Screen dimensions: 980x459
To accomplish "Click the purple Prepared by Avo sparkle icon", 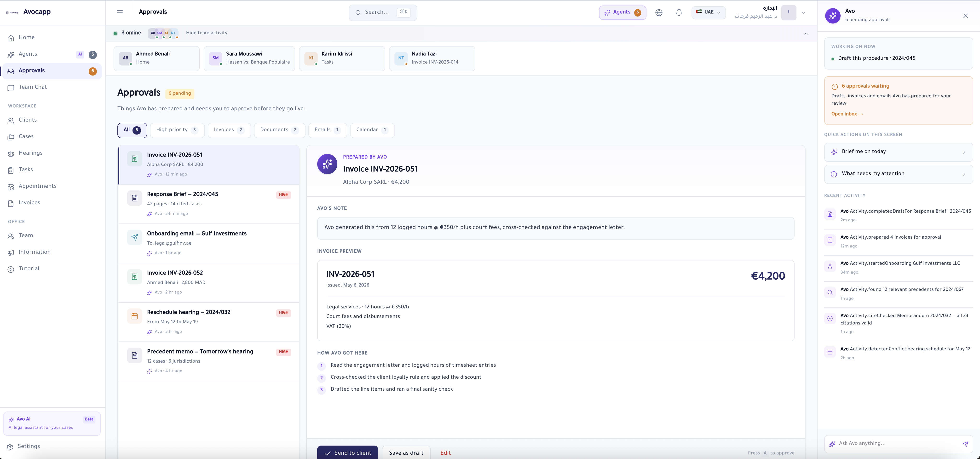I will pyautogui.click(x=327, y=164).
